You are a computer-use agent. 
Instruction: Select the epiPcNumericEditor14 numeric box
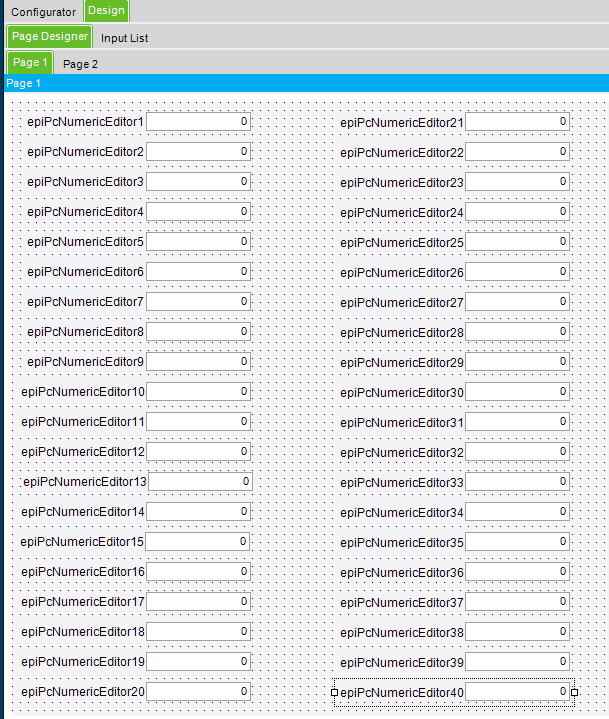pyautogui.click(x=199, y=512)
